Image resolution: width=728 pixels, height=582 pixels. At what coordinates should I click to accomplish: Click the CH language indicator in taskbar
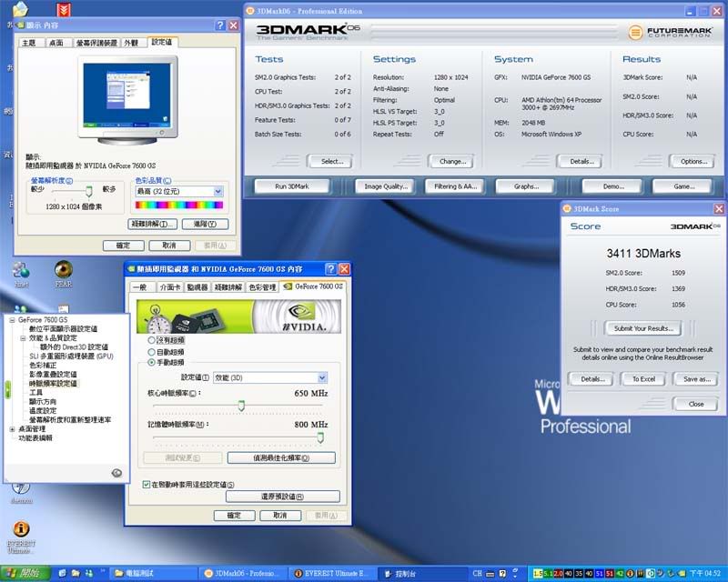(477, 573)
